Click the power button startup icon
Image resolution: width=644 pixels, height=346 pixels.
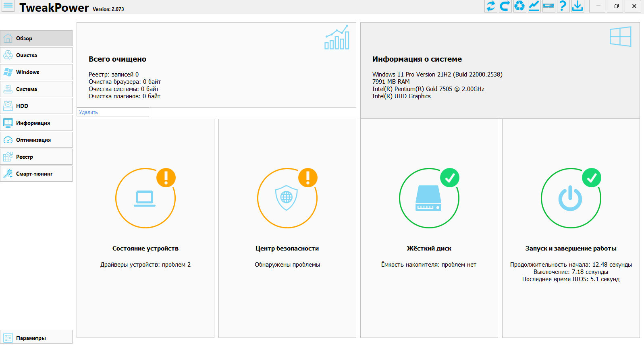(x=570, y=198)
